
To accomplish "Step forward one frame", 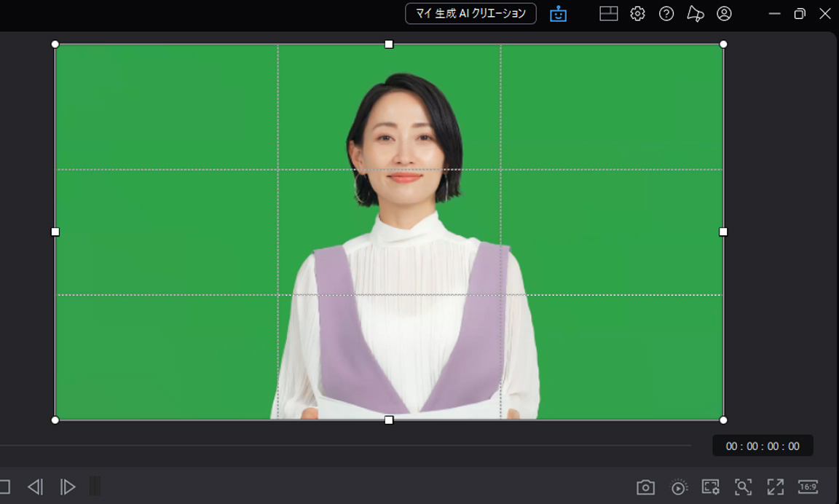I will (67, 487).
